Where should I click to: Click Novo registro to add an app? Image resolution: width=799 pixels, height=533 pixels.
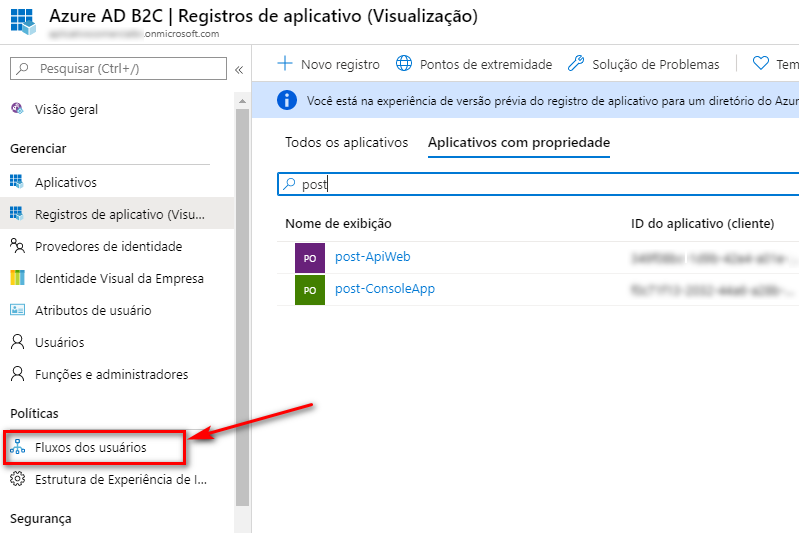point(329,64)
